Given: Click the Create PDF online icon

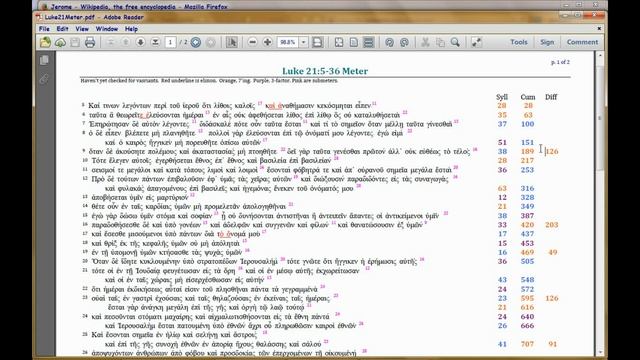Looking at the screenshot, I should pyautogui.click(x=45, y=42).
